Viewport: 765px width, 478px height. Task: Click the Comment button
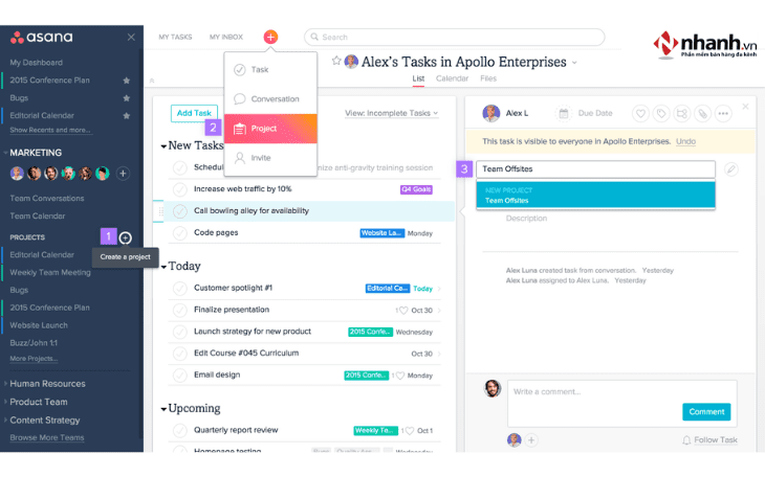point(706,412)
